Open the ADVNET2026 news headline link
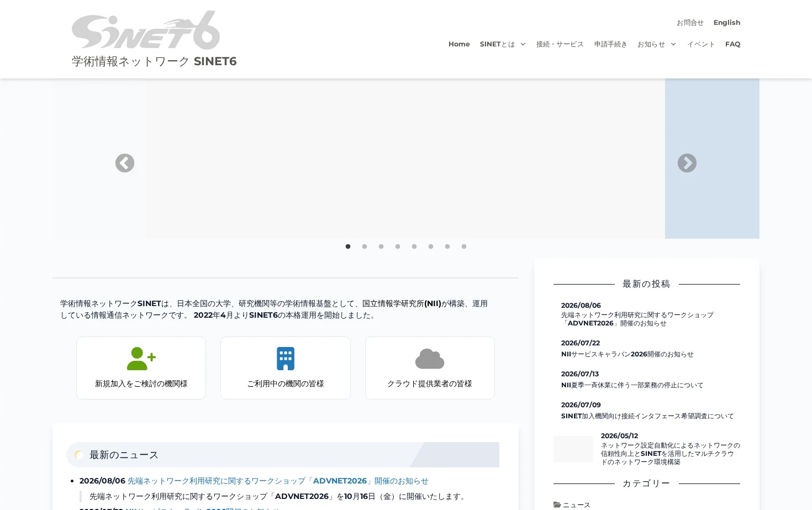The height and width of the screenshot is (510, 812). [278, 481]
